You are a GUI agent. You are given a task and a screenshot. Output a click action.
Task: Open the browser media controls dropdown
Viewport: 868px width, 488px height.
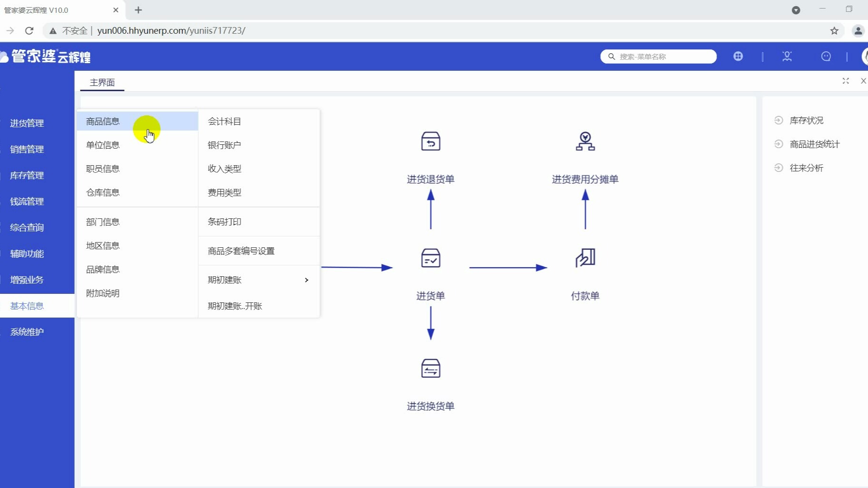[x=796, y=9]
